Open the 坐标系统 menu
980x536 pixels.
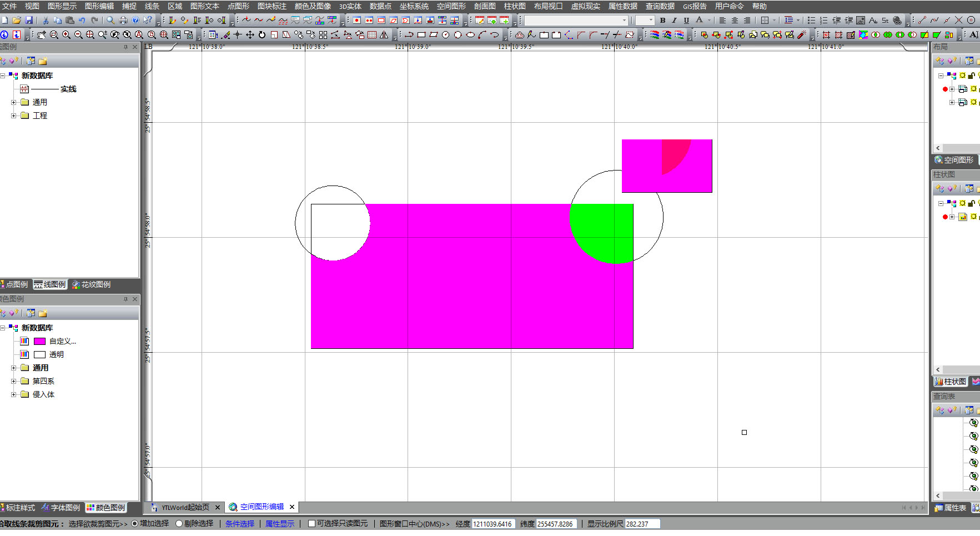[414, 6]
